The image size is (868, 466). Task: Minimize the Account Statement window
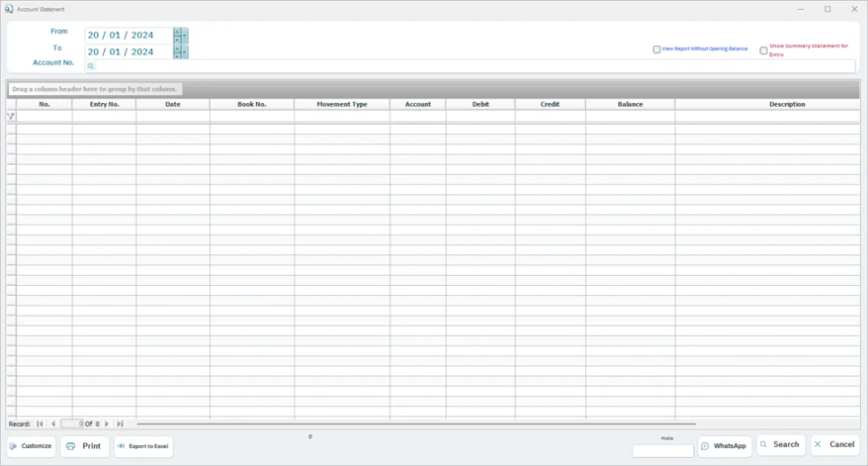click(801, 9)
